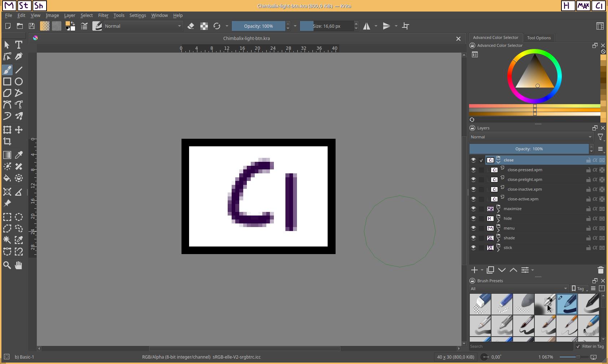The image size is (608, 364).
Task: Open the Filter menu
Action: pos(103,15)
